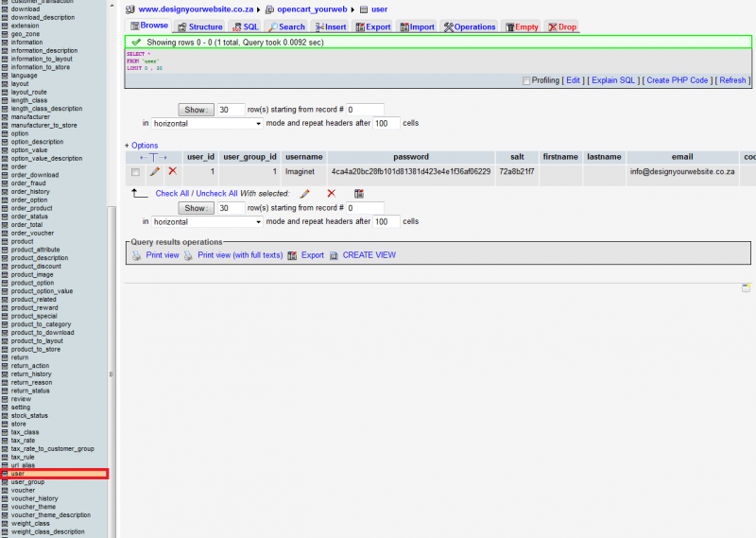Click the upper Show button

point(197,110)
